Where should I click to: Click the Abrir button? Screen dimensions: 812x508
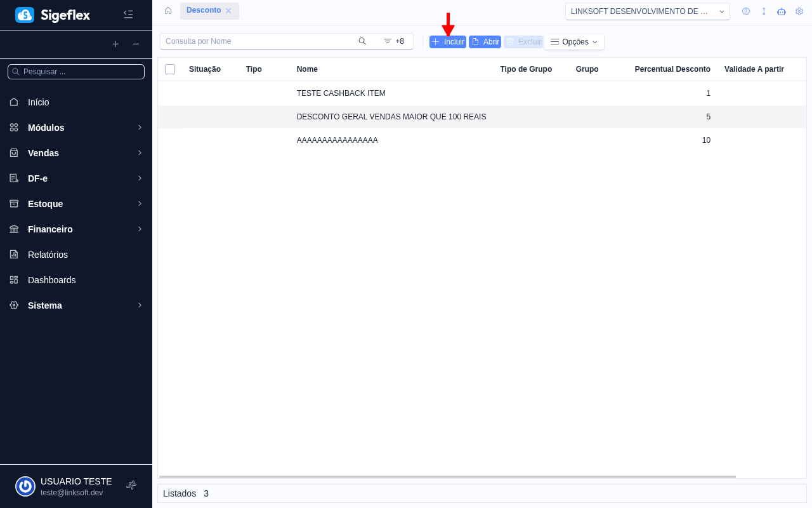[485, 41]
